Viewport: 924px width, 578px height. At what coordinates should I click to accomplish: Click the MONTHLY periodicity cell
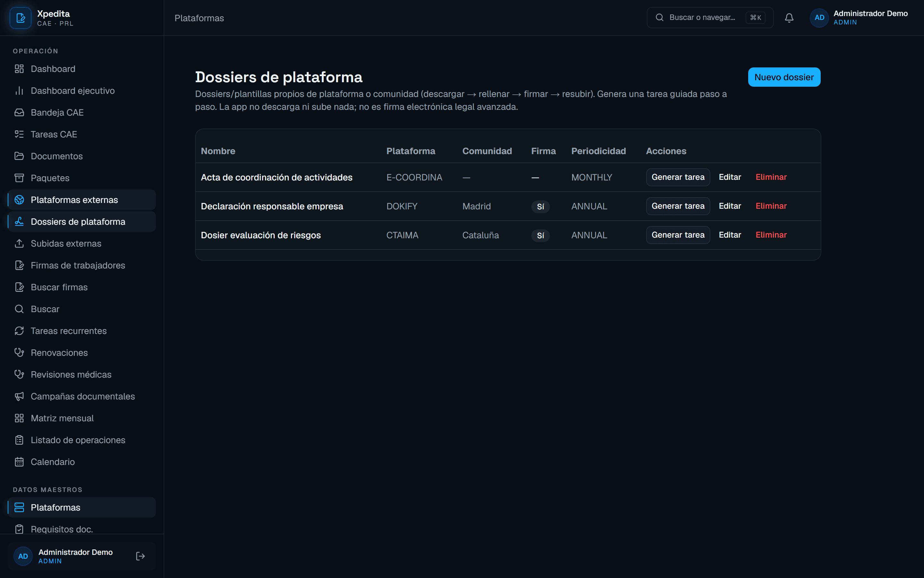click(x=591, y=177)
